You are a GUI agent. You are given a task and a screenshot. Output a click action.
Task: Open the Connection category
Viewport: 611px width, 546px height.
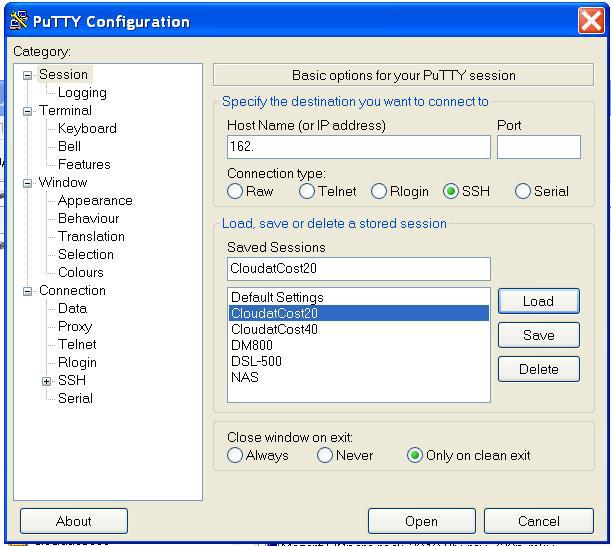(x=72, y=291)
